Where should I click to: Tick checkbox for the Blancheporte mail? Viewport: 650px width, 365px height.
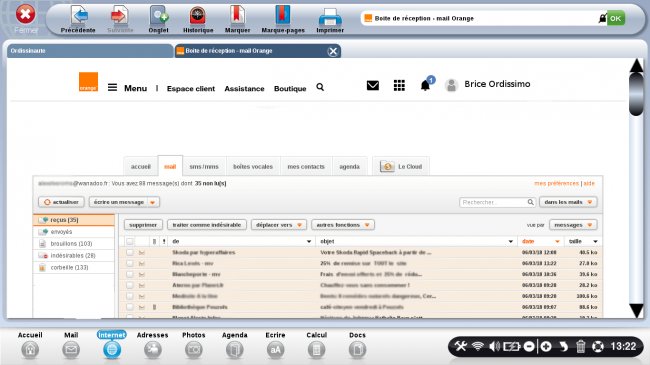[x=130, y=274]
